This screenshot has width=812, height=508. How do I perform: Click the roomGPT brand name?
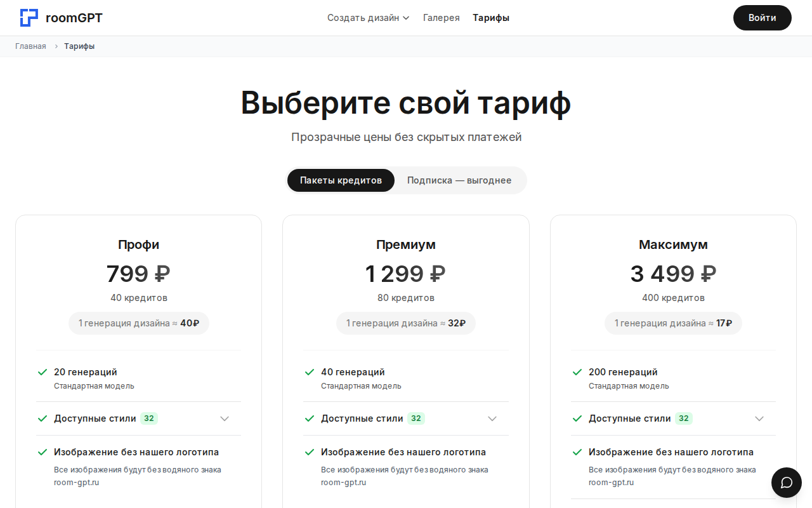click(x=74, y=18)
